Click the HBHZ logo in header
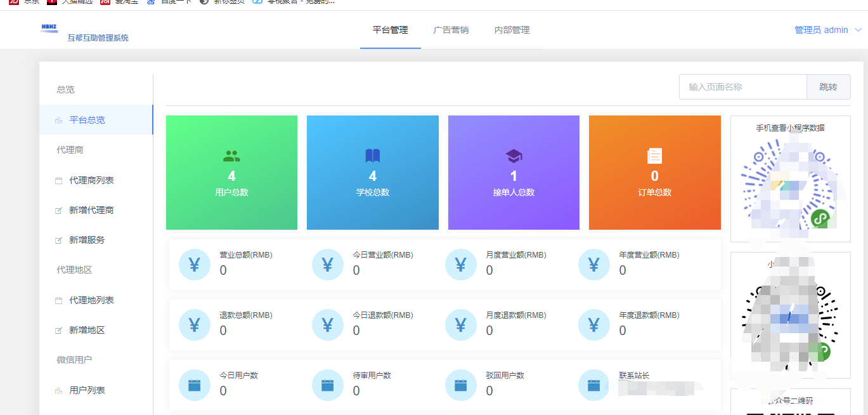This screenshot has height=415, width=868. (49, 29)
